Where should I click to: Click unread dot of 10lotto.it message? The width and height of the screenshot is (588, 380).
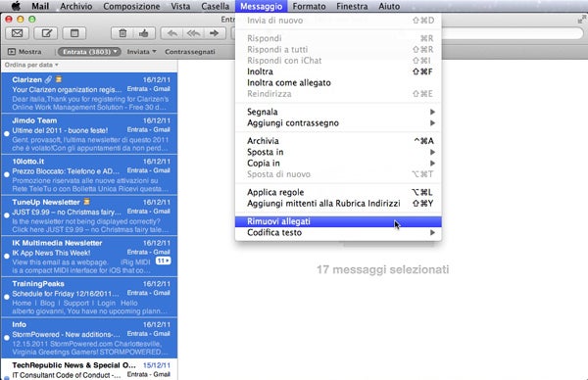tap(7, 174)
